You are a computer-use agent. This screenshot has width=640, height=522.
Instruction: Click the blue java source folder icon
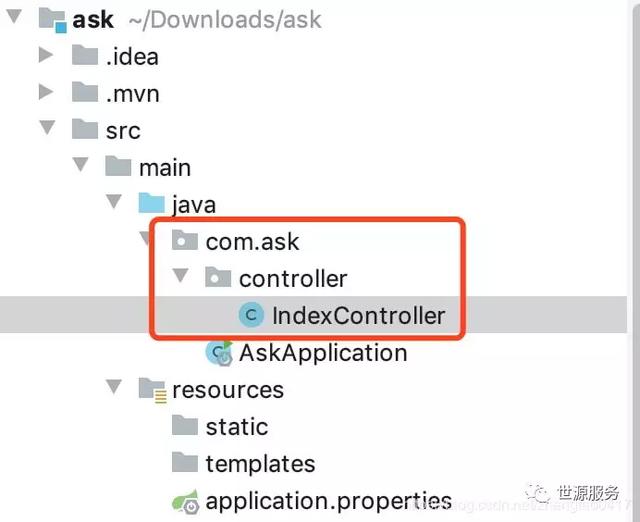(x=152, y=204)
